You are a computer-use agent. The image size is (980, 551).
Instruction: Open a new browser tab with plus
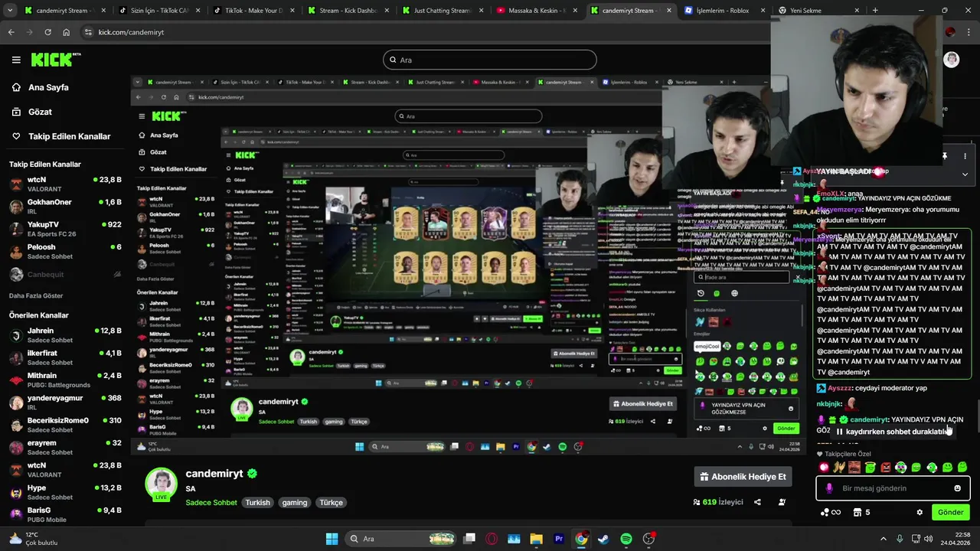click(875, 11)
